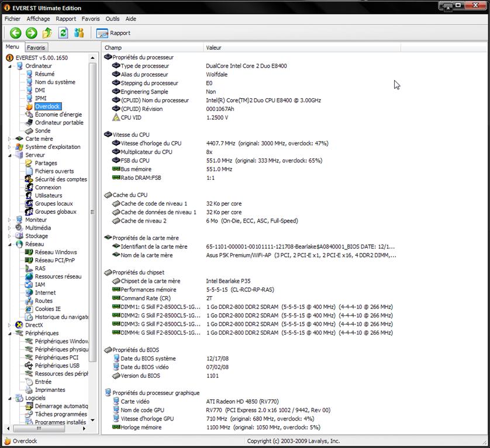Click the DirectX tree icon
This screenshot has height=448, width=490.
(x=19, y=325)
